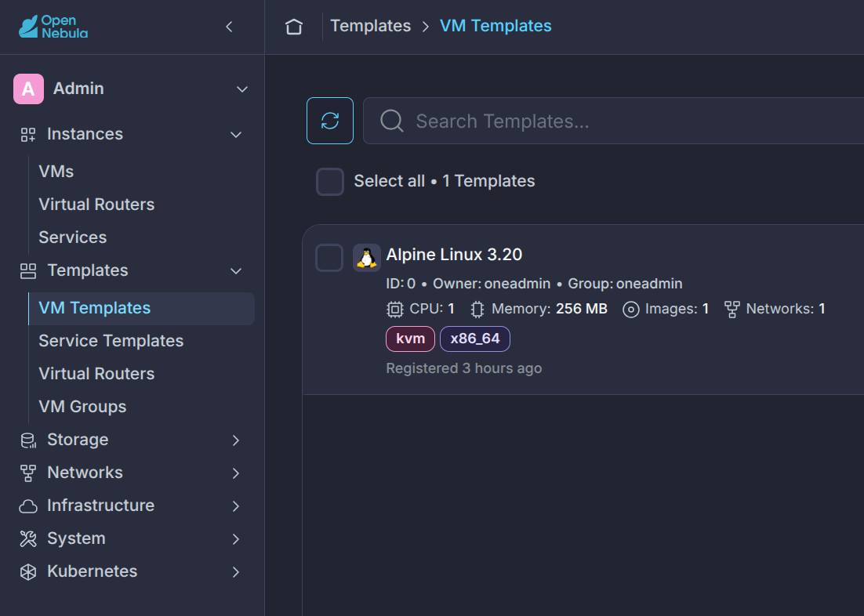Click the 'Group: oneadmin' text
Viewport: 864px width, 616px height.
(625, 284)
